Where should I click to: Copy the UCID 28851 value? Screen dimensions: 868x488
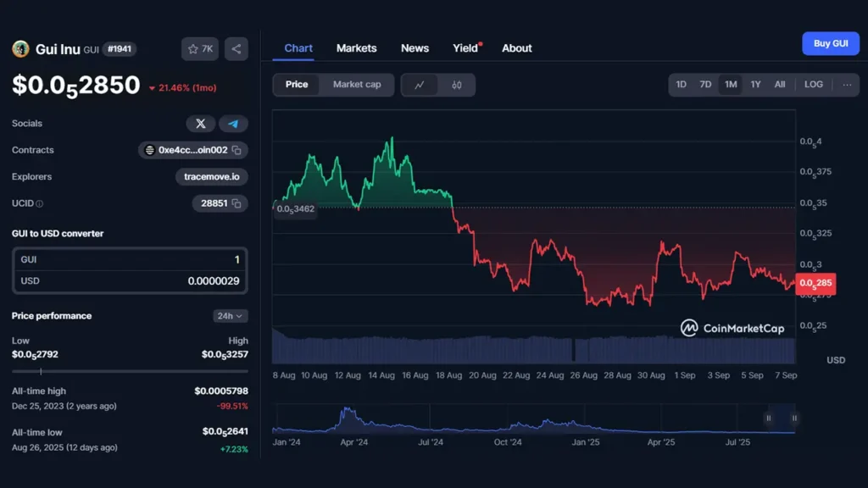coord(237,203)
